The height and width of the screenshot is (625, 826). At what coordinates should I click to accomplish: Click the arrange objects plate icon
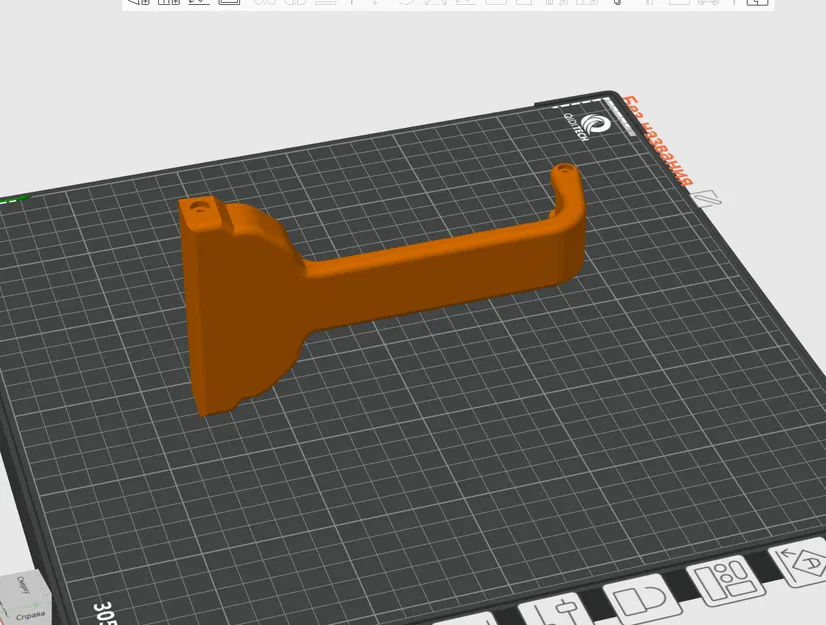(x=725, y=581)
